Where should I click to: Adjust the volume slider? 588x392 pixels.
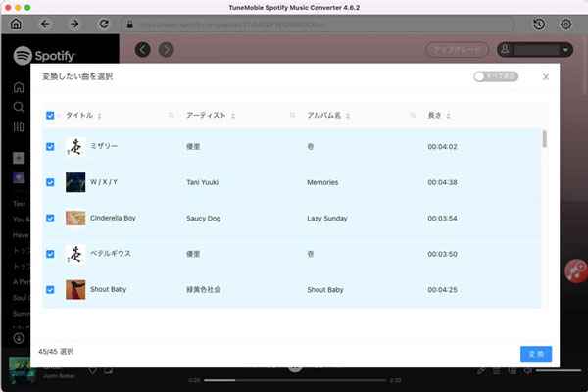(559, 370)
